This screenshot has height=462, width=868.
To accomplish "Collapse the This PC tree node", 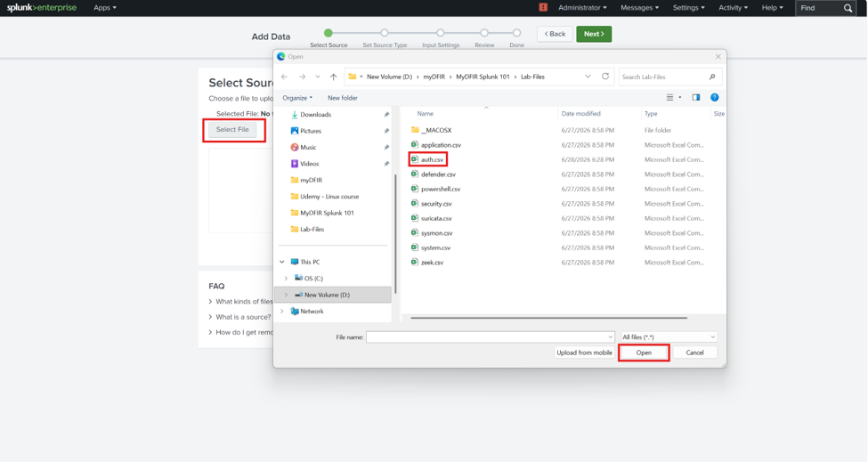I will pos(282,263).
